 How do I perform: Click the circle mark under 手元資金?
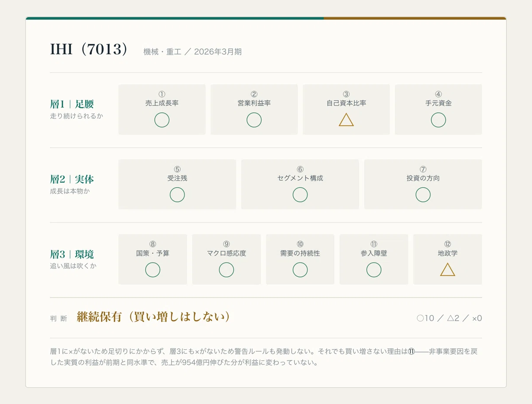point(438,120)
